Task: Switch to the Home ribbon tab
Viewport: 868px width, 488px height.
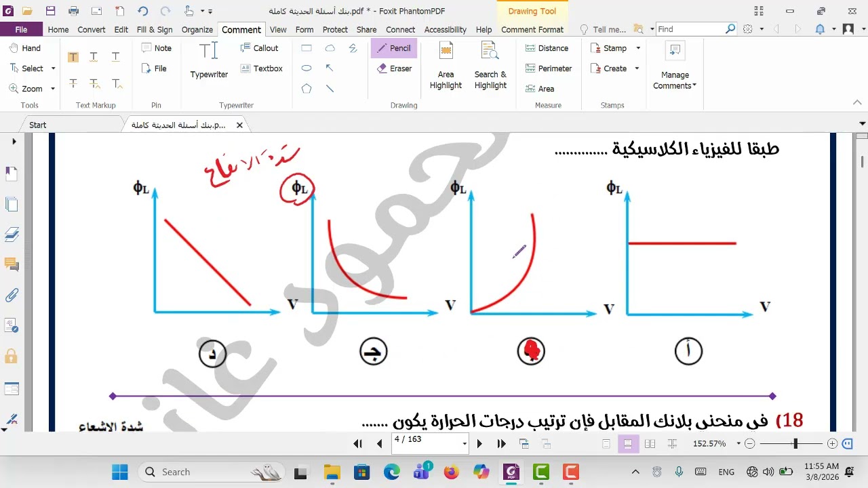Action: 58,29
